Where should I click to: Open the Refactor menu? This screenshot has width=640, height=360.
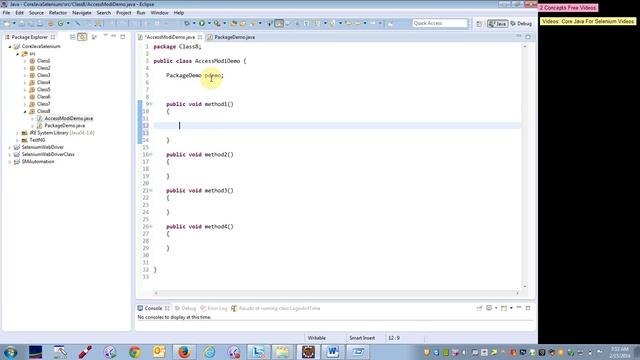[58, 13]
